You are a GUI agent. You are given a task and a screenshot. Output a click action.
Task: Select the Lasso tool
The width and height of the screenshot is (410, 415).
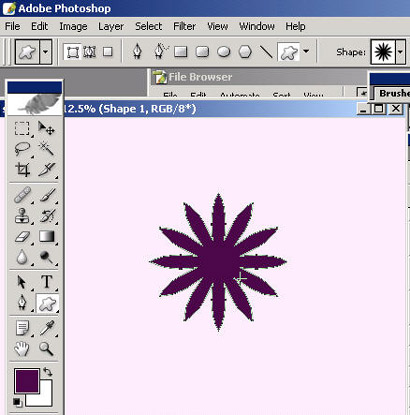click(22, 149)
